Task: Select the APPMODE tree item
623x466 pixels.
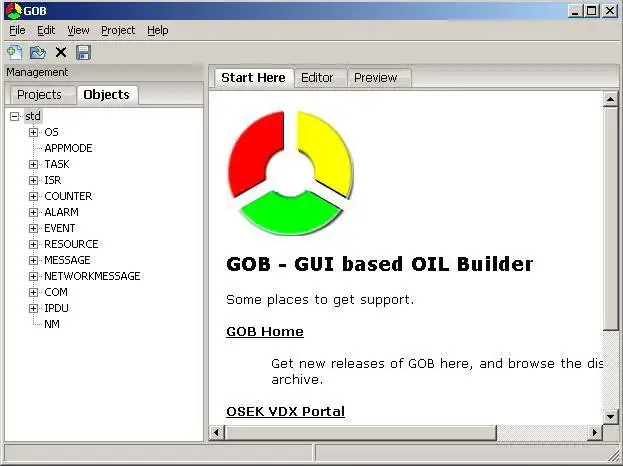Action: coord(68,148)
